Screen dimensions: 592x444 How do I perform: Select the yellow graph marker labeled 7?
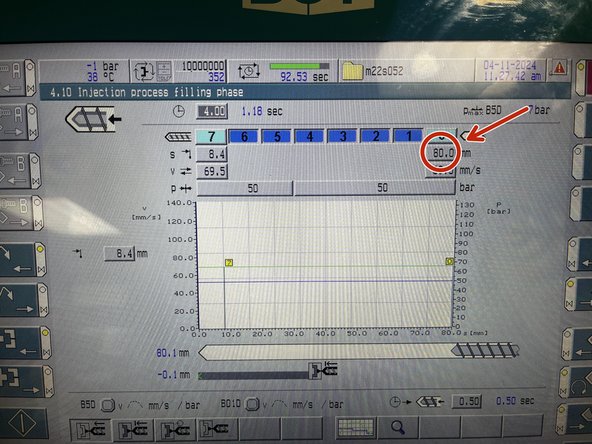tap(229, 262)
